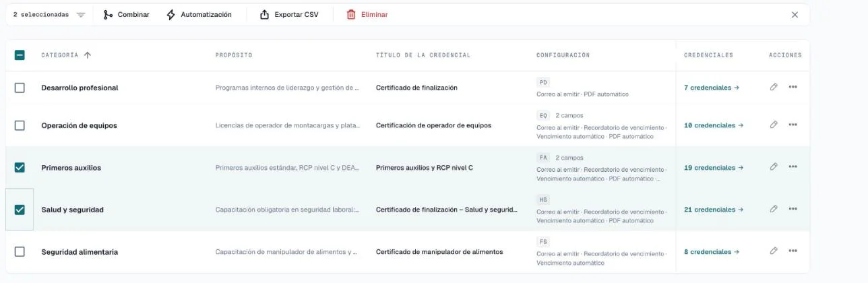Click the Combinar button label
868x283 pixels.
point(133,15)
